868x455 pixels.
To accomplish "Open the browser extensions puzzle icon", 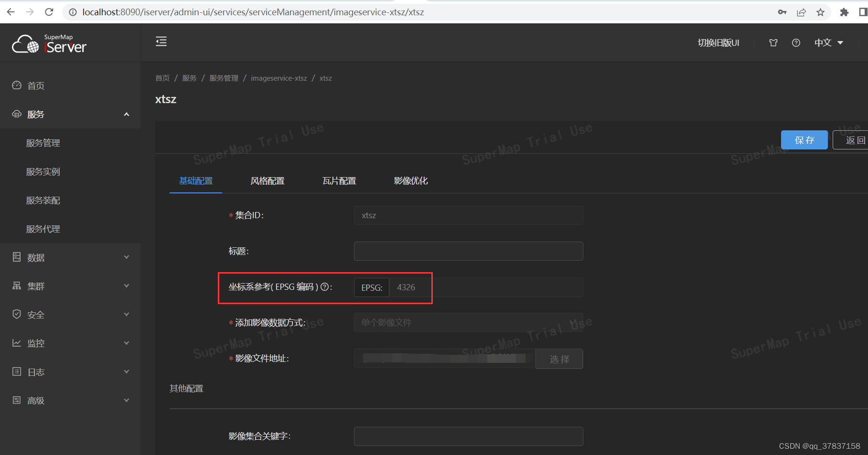I will pyautogui.click(x=844, y=12).
